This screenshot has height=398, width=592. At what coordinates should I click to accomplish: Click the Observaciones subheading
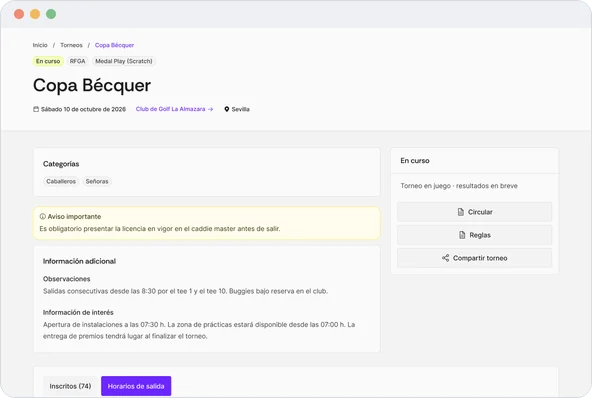point(66,279)
